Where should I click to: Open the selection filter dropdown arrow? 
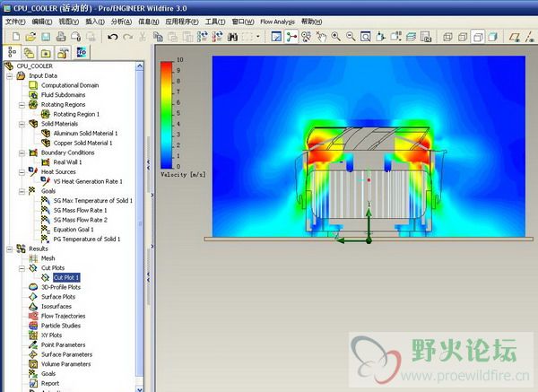point(258,37)
